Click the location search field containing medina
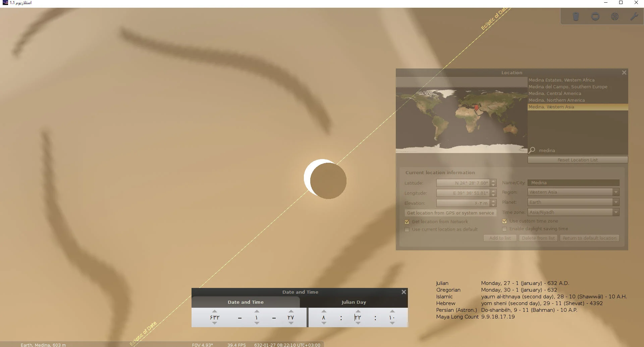Image resolution: width=644 pixels, height=347 pixels. pyautogui.click(x=582, y=151)
